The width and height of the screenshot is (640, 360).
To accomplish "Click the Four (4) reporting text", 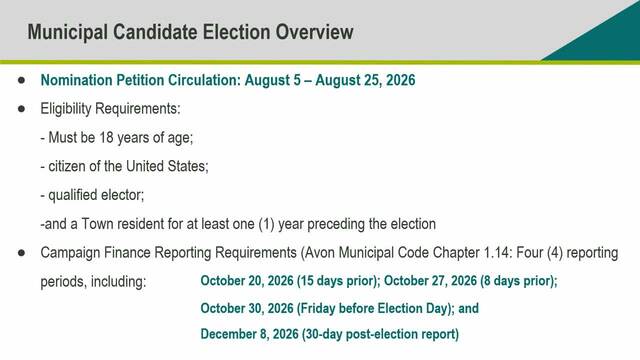I will click(567, 253).
